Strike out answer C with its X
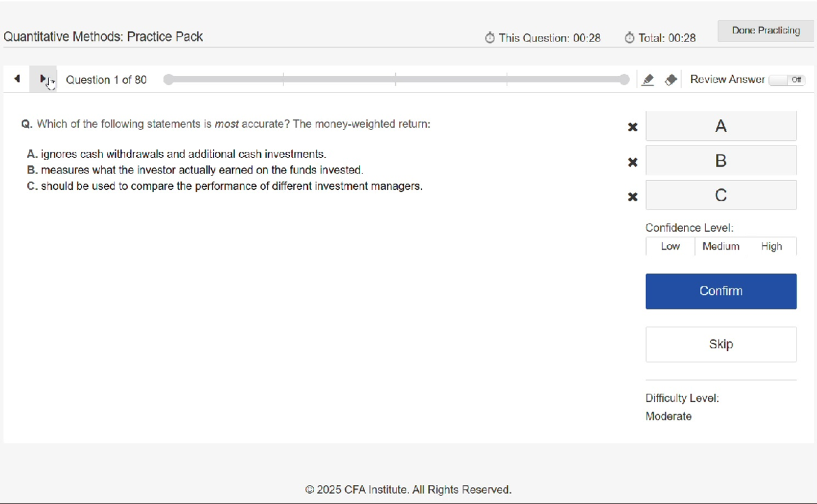Viewport: 817px width, 504px height. (x=632, y=197)
